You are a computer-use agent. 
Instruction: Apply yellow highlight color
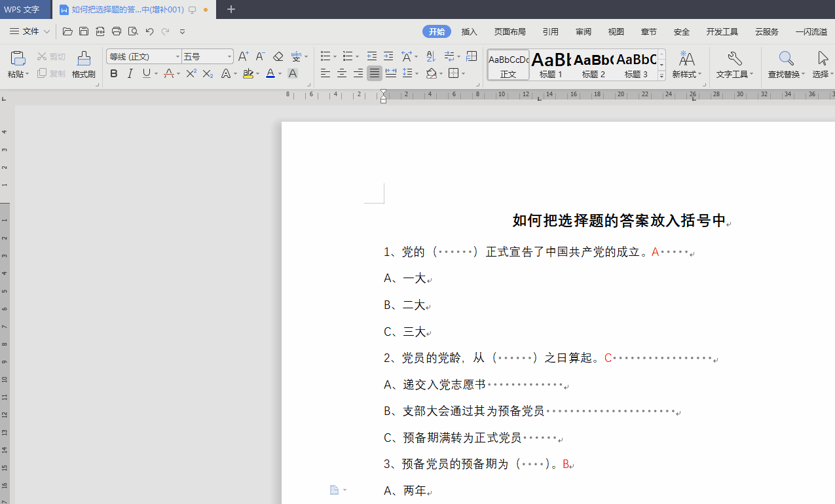point(248,73)
